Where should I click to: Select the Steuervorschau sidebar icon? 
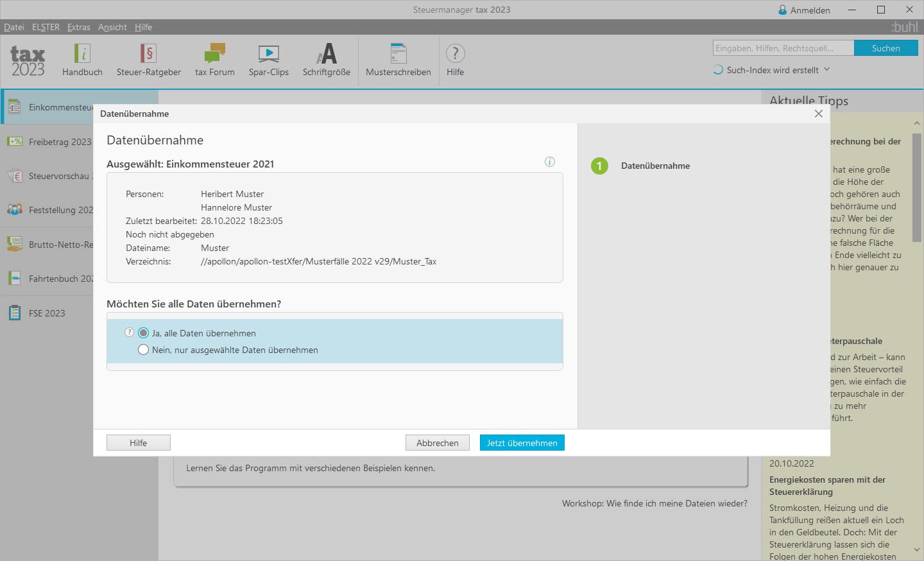(x=14, y=176)
